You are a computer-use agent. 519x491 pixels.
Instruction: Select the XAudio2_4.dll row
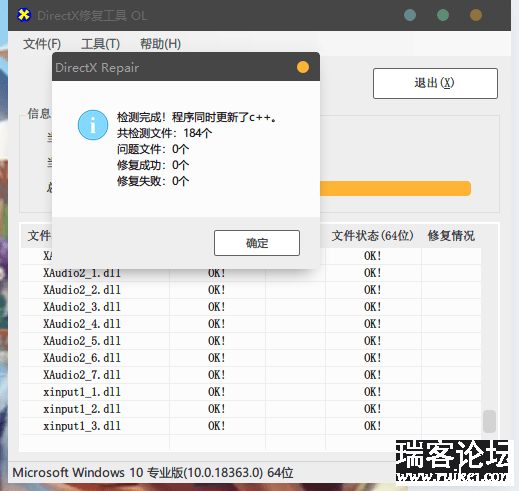pos(251,324)
